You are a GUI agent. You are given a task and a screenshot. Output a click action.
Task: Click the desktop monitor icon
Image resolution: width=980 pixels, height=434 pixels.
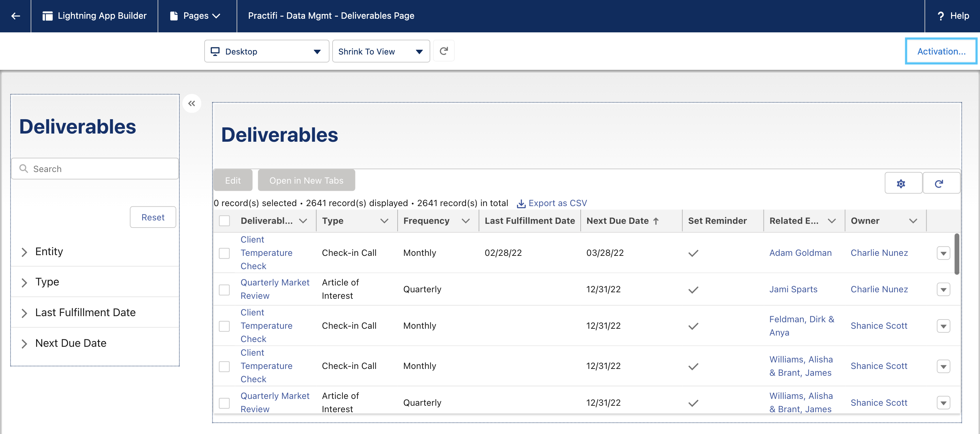215,51
